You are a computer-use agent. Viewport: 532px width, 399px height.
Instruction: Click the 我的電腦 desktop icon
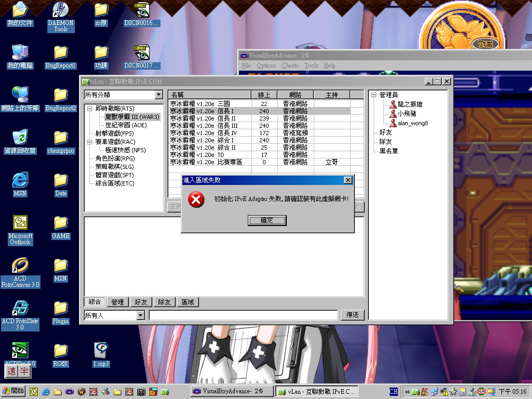pyautogui.click(x=20, y=57)
